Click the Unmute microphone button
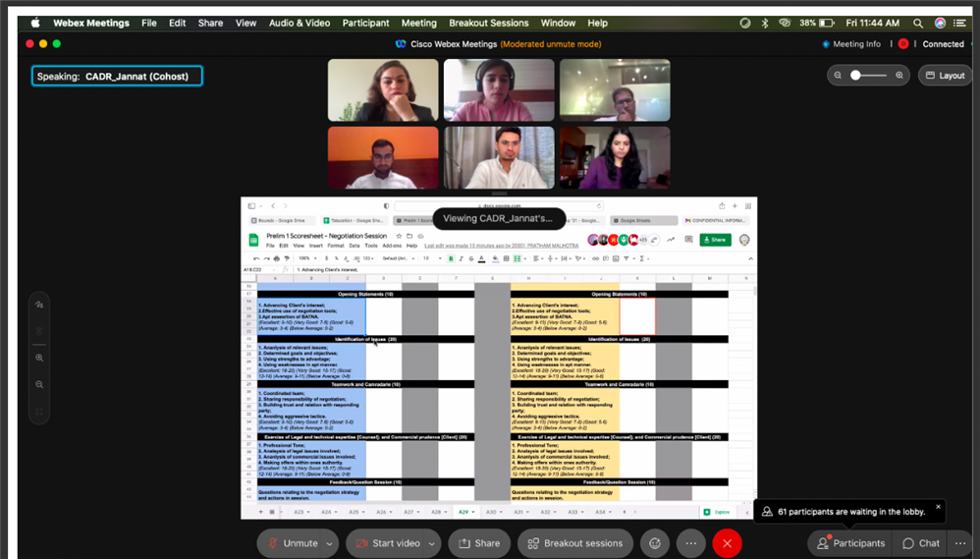 click(x=292, y=543)
